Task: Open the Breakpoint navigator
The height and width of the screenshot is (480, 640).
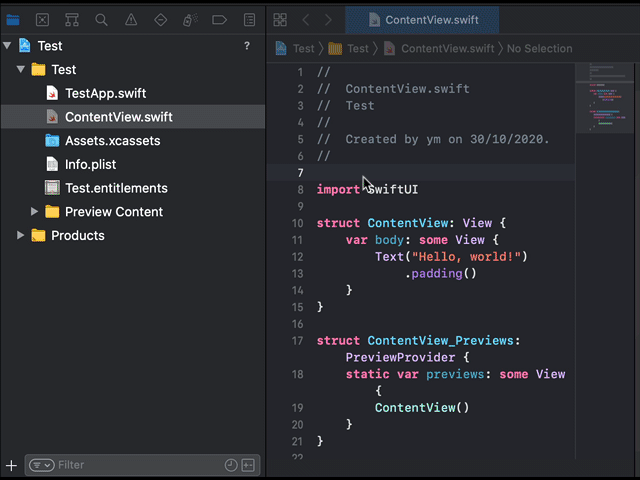Action: coord(220,20)
